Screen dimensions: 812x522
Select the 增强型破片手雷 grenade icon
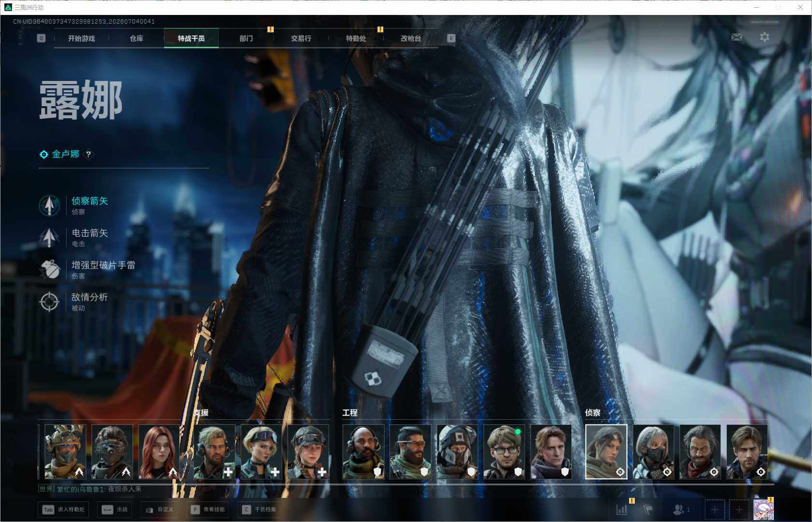coord(49,269)
